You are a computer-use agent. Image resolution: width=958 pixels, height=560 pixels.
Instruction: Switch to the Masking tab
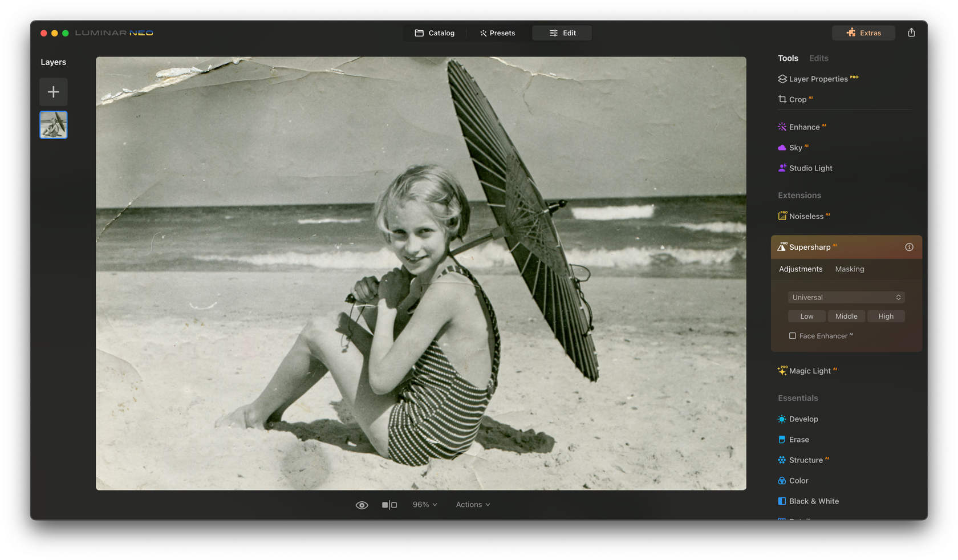point(849,269)
